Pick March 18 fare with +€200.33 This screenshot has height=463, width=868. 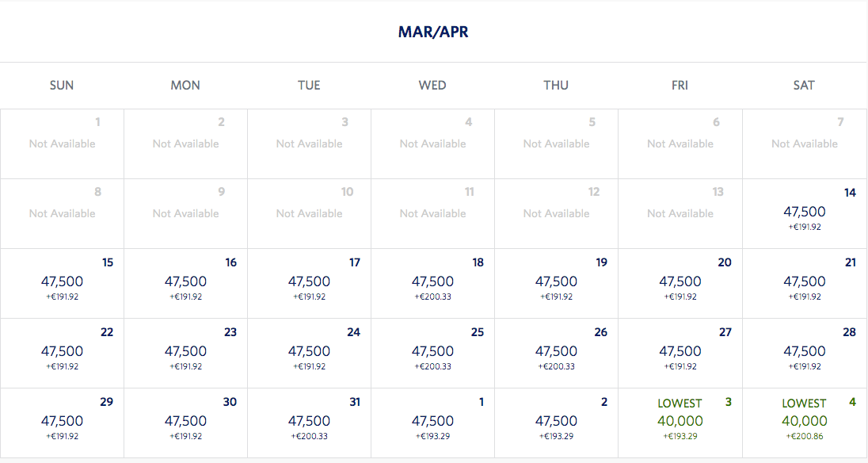click(432, 282)
